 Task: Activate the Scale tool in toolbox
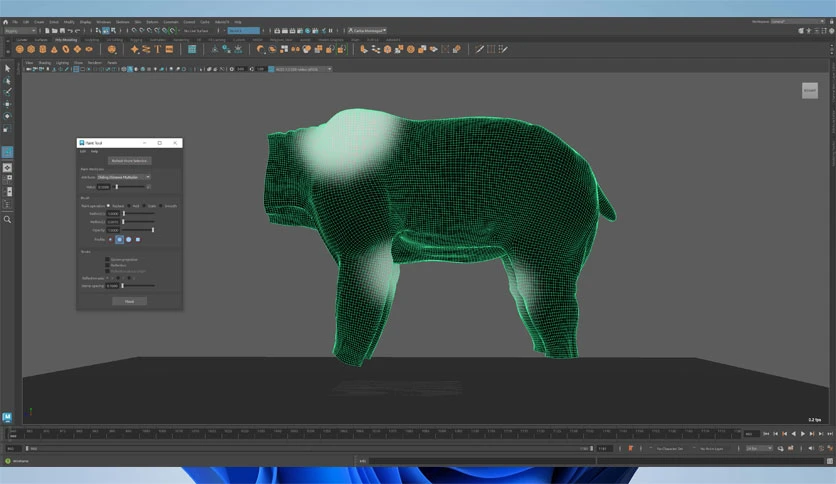(7, 128)
